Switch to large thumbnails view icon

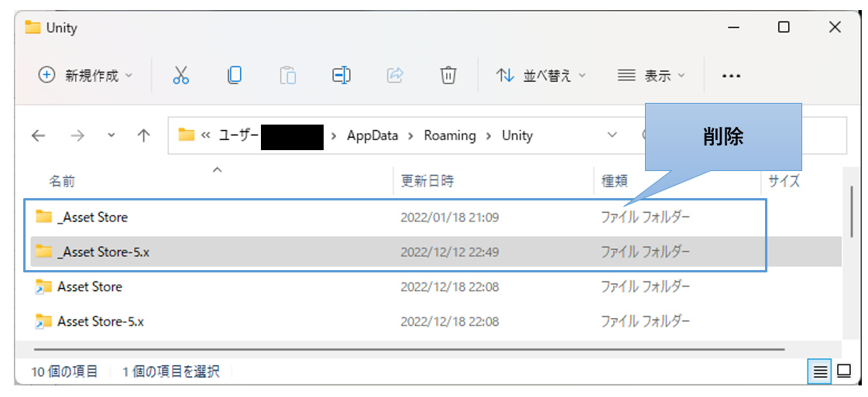click(x=844, y=371)
